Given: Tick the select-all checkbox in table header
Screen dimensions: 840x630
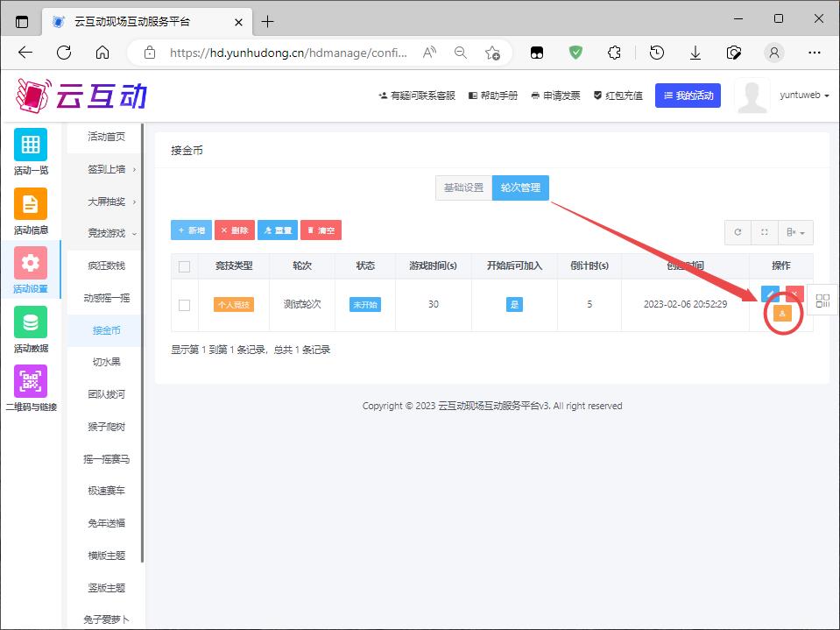Looking at the screenshot, I should (x=184, y=266).
